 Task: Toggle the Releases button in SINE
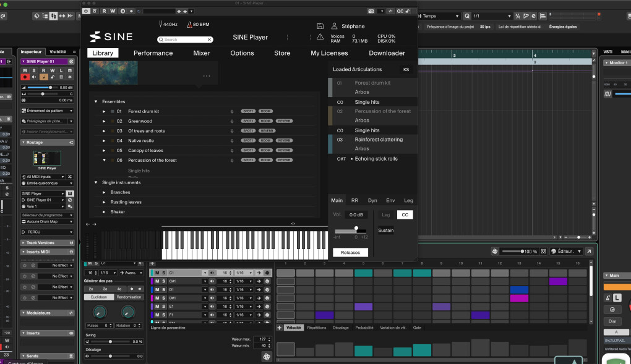click(x=350, y=252)
